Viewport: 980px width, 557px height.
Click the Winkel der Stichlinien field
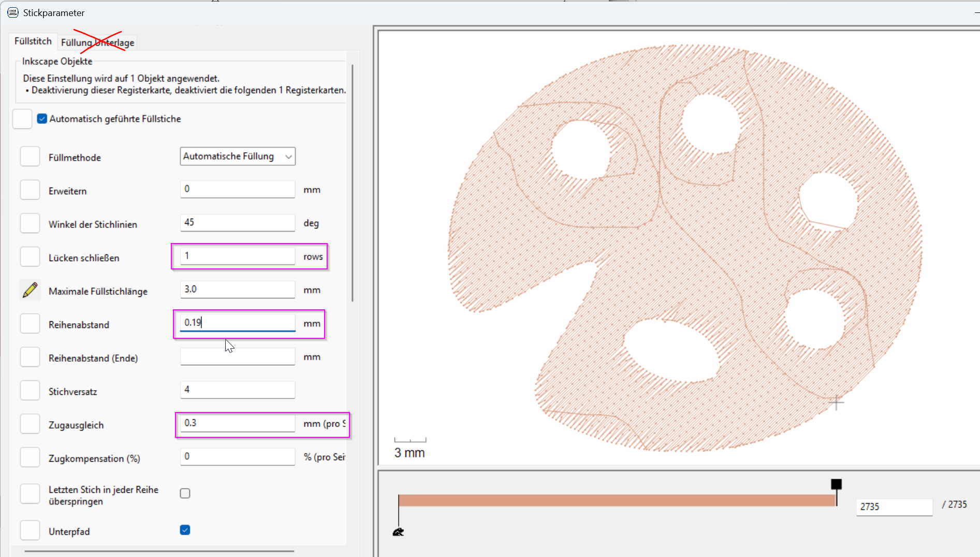click(x=238, y=223)
